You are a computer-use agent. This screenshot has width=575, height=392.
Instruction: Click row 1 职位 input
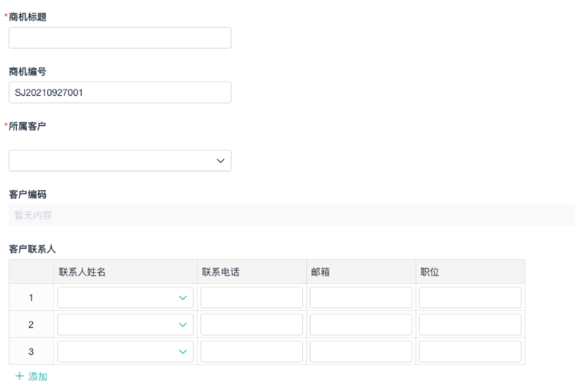[470, 298]
